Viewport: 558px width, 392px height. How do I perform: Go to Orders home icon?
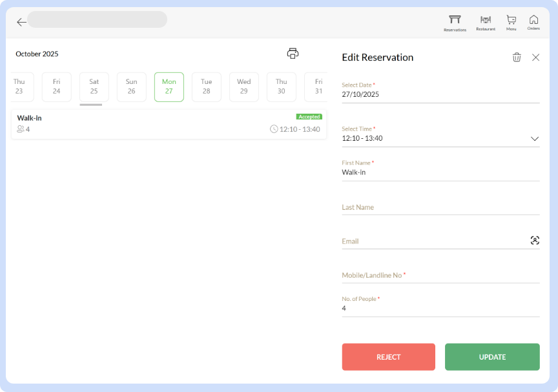pos(533,22)
